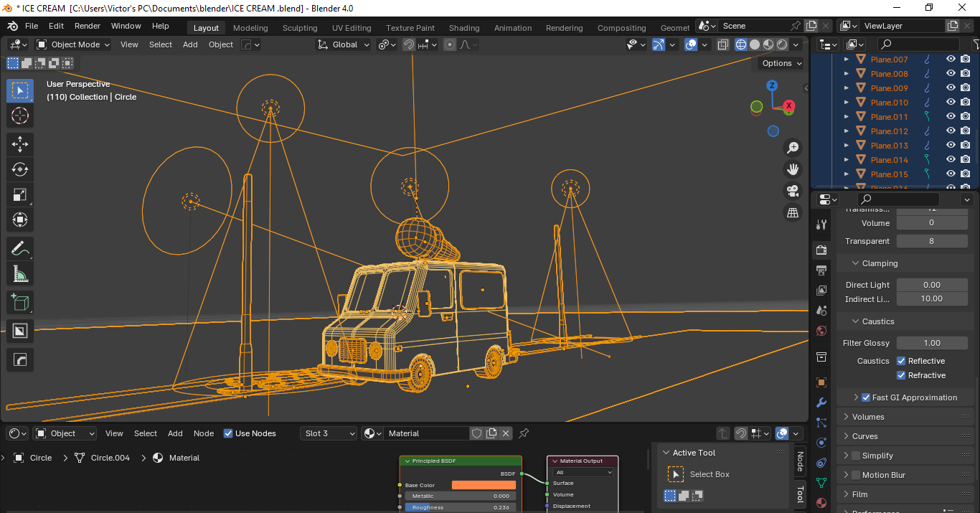The height and width of the screenshot is (513, 980).
Task: Toggle the Fast GI Approximation checkbox
Action: 866,397
